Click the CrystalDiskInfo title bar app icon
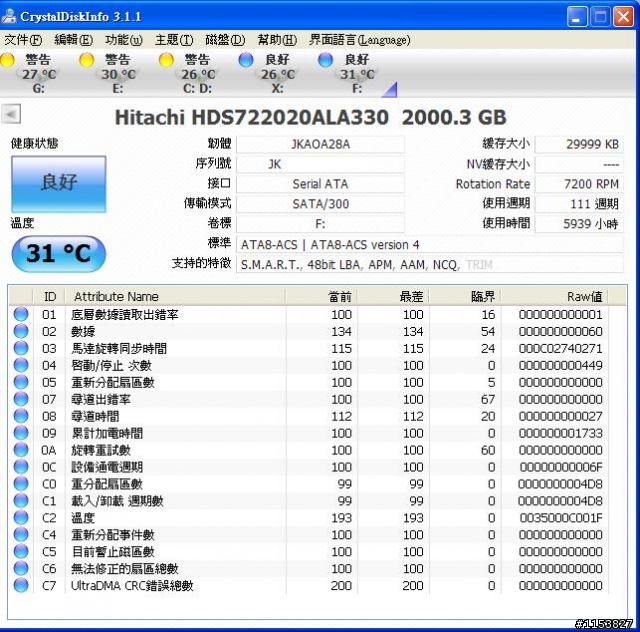 (9, 16)
